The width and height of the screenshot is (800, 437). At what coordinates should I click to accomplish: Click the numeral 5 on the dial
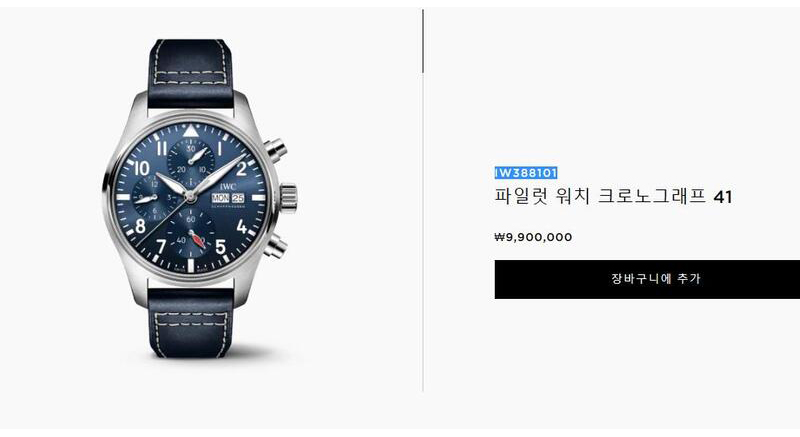[220, 247]
